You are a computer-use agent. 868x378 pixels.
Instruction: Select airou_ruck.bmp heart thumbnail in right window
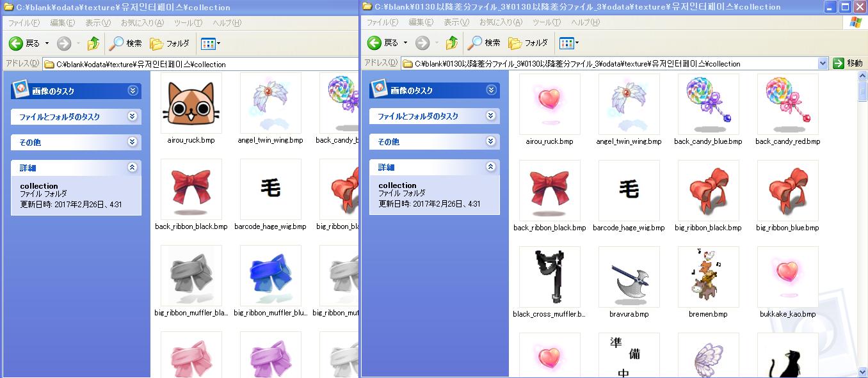click(x=550, y=104)
